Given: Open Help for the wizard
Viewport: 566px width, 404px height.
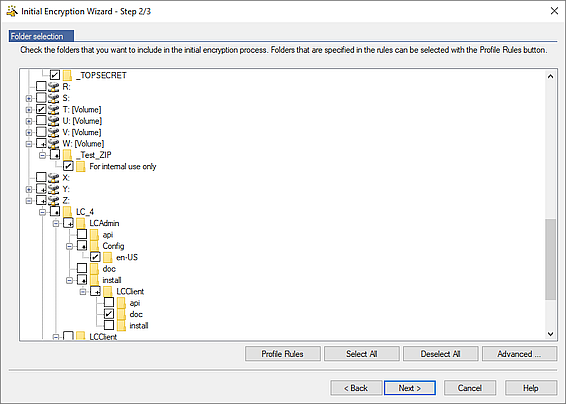Looking at the screenshot, I should click(x=531, y=388).
